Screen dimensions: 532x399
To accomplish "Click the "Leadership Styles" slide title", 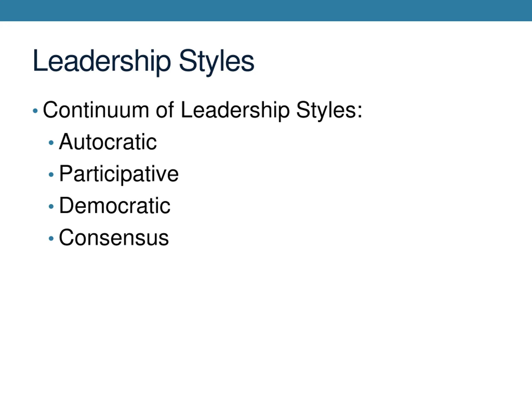I will click(x=144, y=62).
